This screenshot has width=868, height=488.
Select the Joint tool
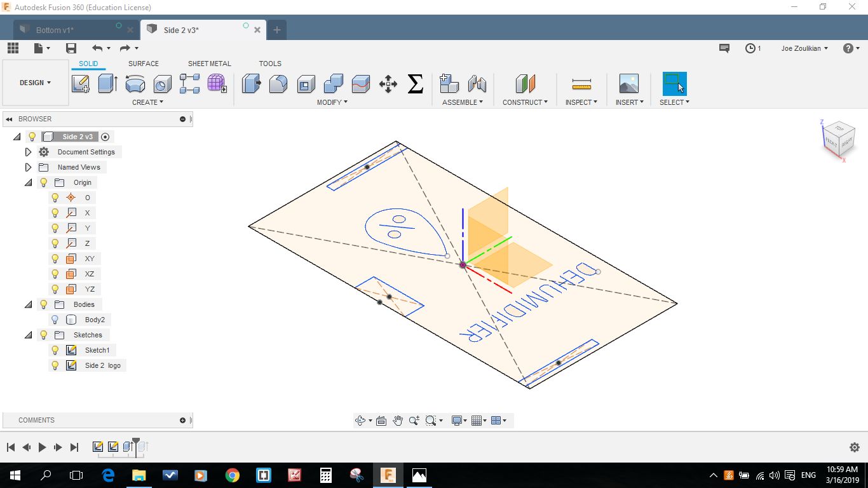477,83
